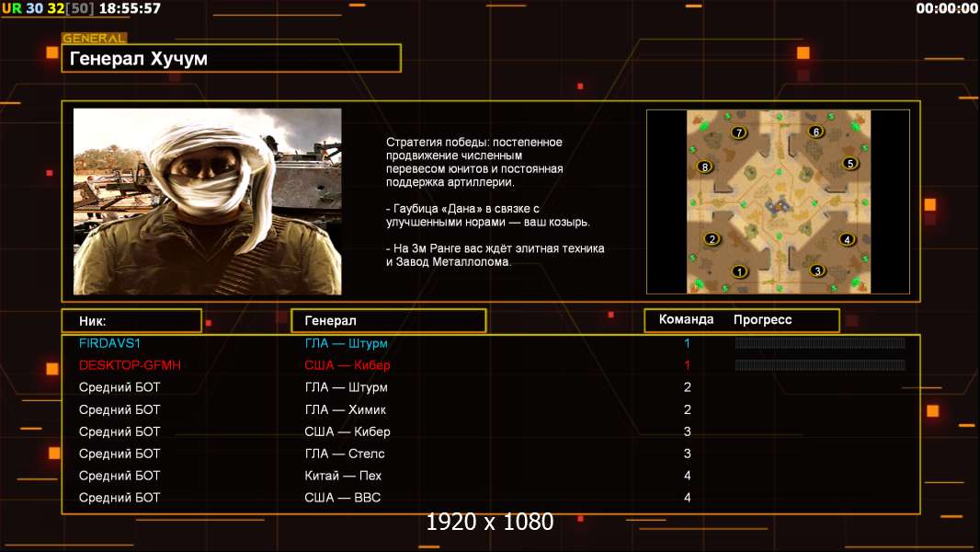Click DESKTOP-GFMH loading progress bar
Screen dimensions: 980x552
(820, 364)
